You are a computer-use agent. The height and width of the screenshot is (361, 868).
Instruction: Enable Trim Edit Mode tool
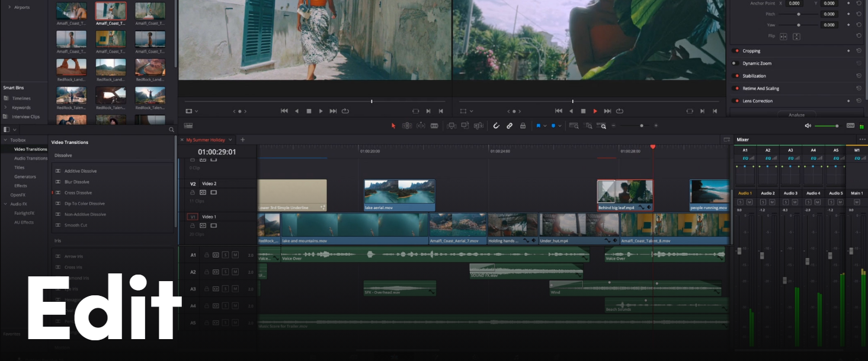407,125
